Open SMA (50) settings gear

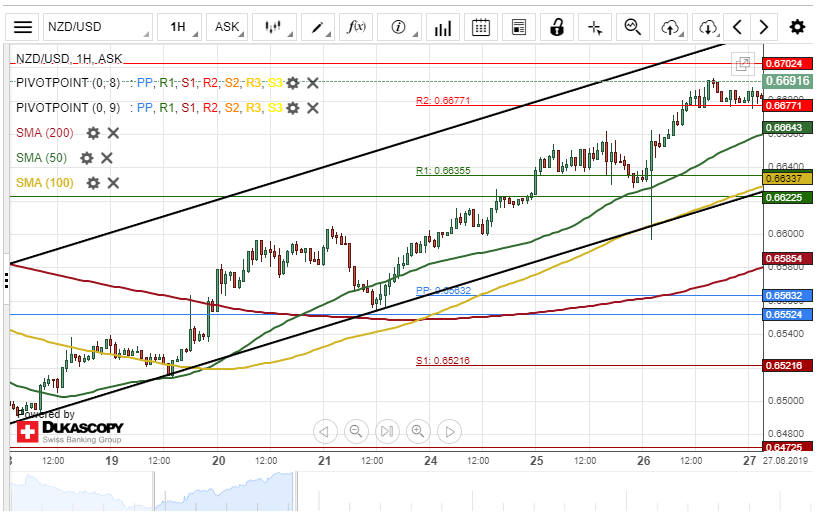coord(87,158)
